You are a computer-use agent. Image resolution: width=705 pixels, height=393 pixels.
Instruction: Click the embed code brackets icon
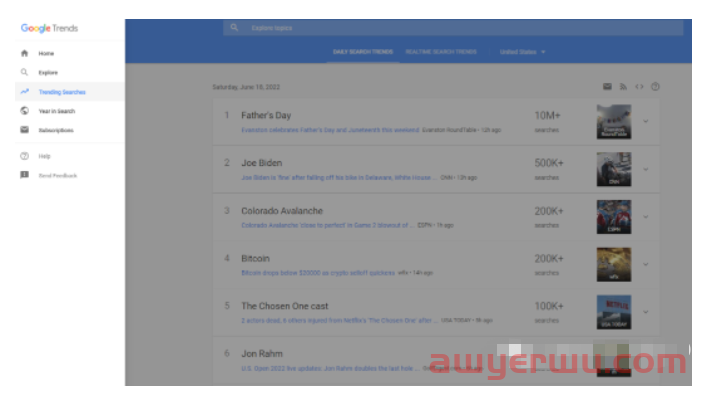(x=639, y=86)
